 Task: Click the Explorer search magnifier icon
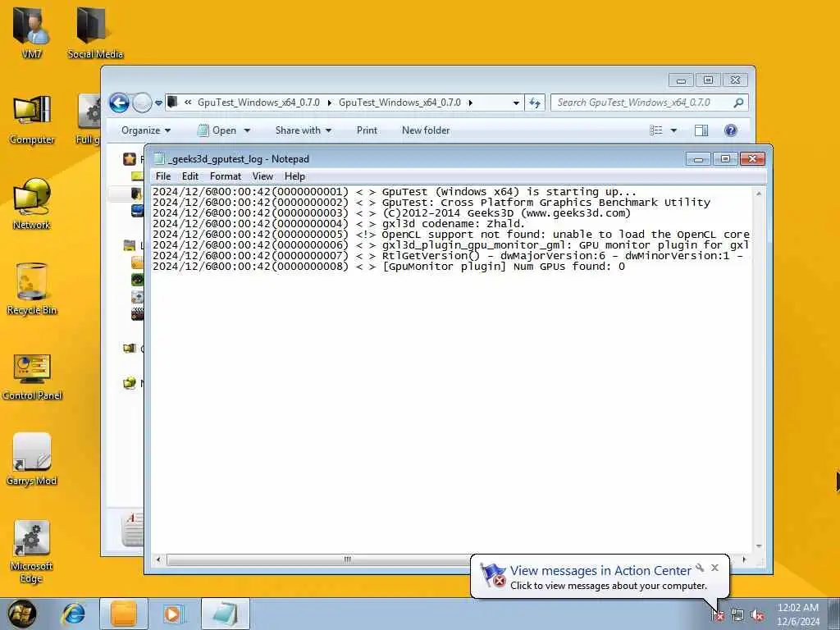pyautogui.click(x=738, y=103)
